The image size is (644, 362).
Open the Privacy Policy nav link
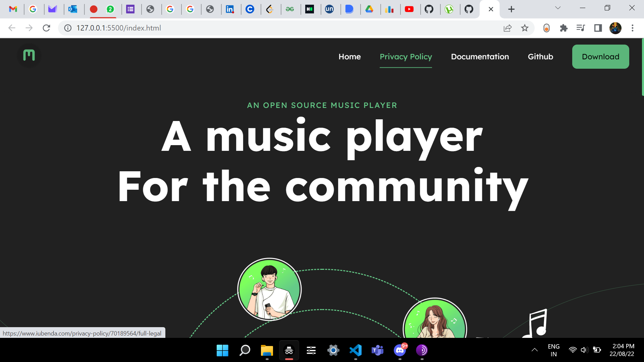[406, 57]
